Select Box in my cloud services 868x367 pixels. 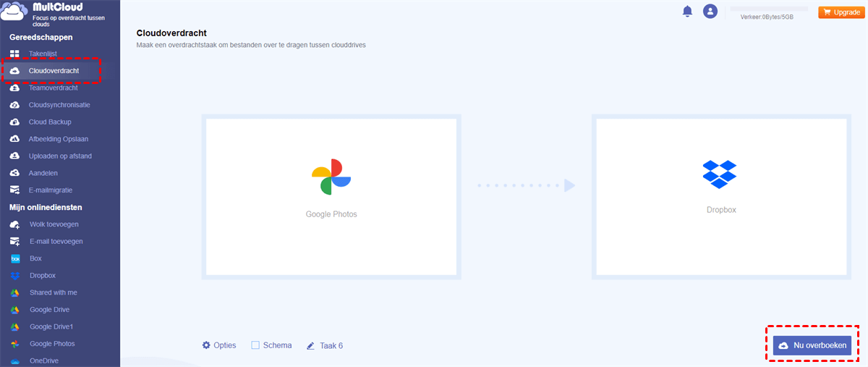point(36,258)
